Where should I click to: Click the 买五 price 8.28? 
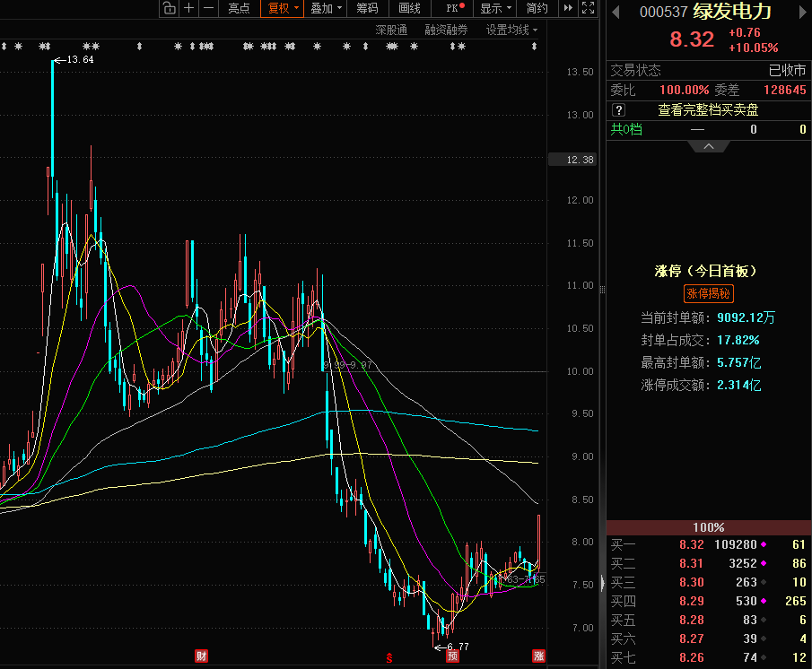tap(692, 620)
